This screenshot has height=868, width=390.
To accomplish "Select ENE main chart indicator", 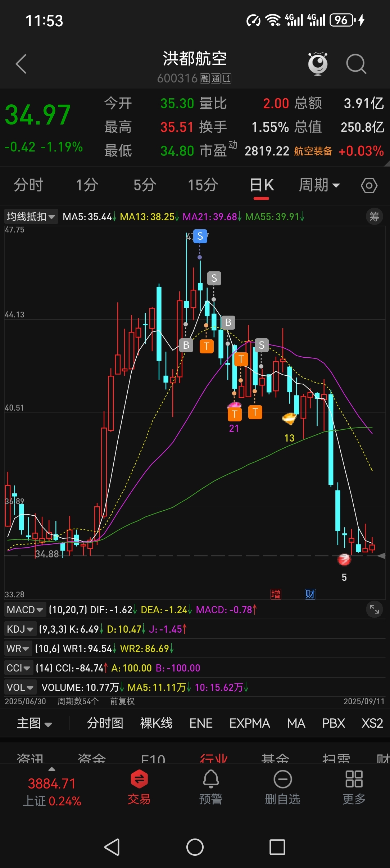I will point(201,723).
